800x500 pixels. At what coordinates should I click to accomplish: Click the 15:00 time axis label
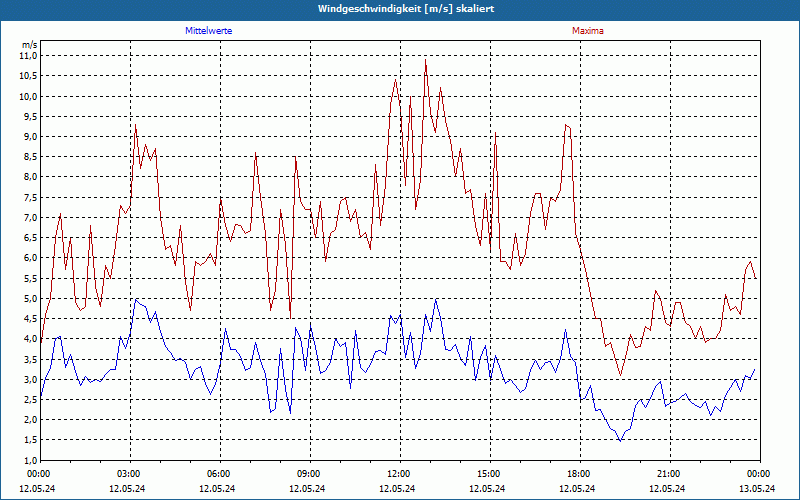(490, 474)
